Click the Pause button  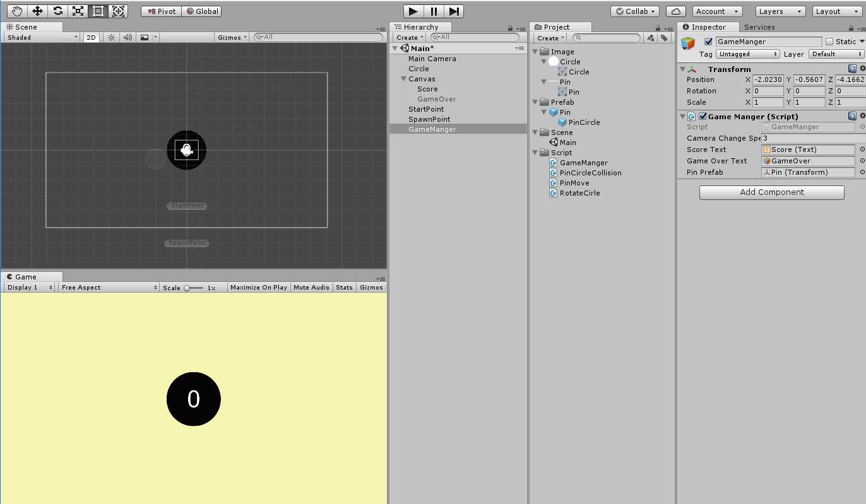point(434,11)
